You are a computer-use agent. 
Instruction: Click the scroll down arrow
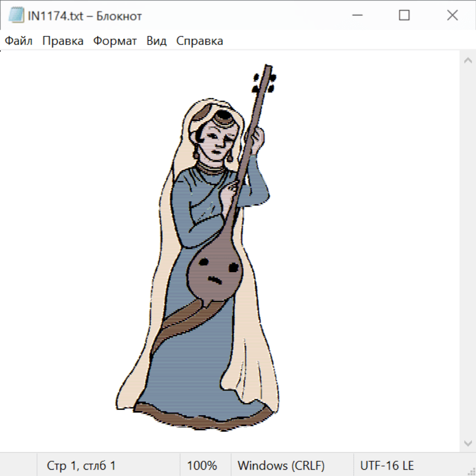coord(468,443)
